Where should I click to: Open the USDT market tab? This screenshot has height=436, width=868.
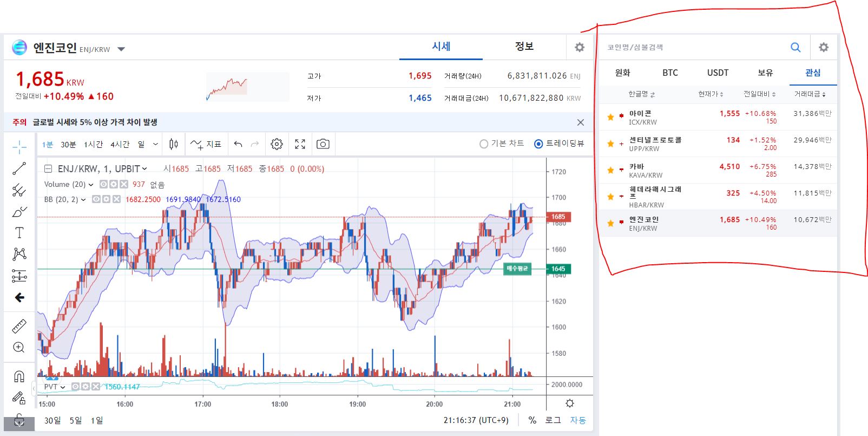pos(718,73)
